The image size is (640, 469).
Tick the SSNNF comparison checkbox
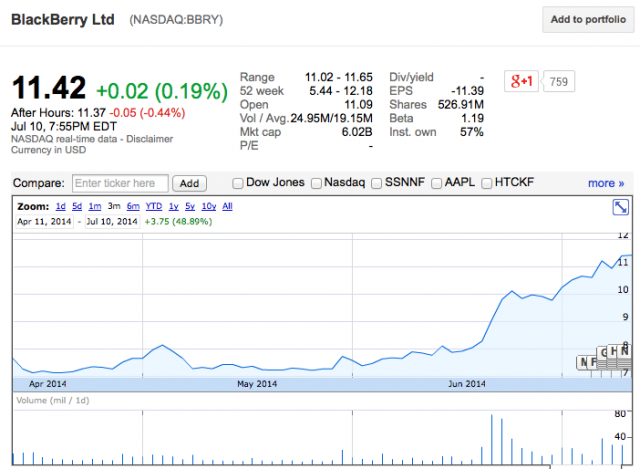[x=376, y=183]
